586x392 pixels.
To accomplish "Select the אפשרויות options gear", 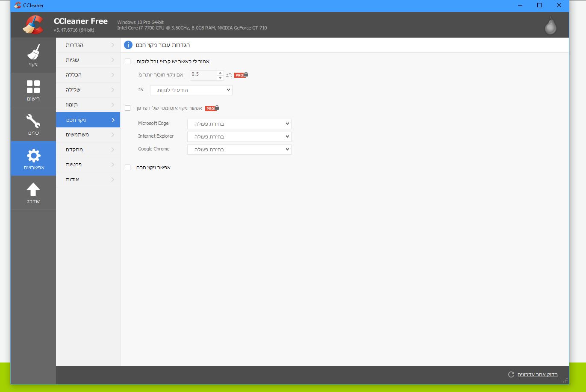I will point(33,158).
